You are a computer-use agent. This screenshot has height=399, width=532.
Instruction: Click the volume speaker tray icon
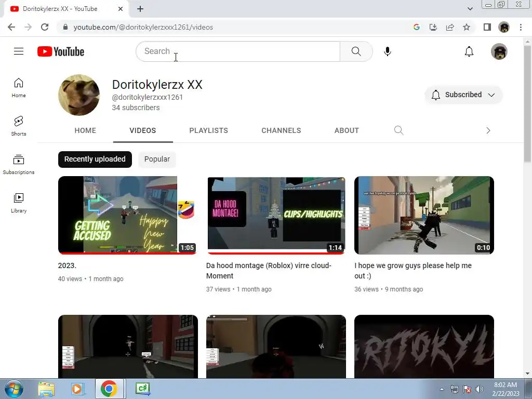(x=480, y=389)
